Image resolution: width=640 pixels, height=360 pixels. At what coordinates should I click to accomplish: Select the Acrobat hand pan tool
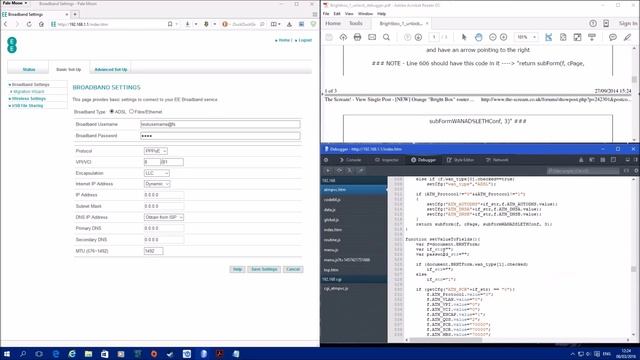pyautogui.click(x=479, y=37)
